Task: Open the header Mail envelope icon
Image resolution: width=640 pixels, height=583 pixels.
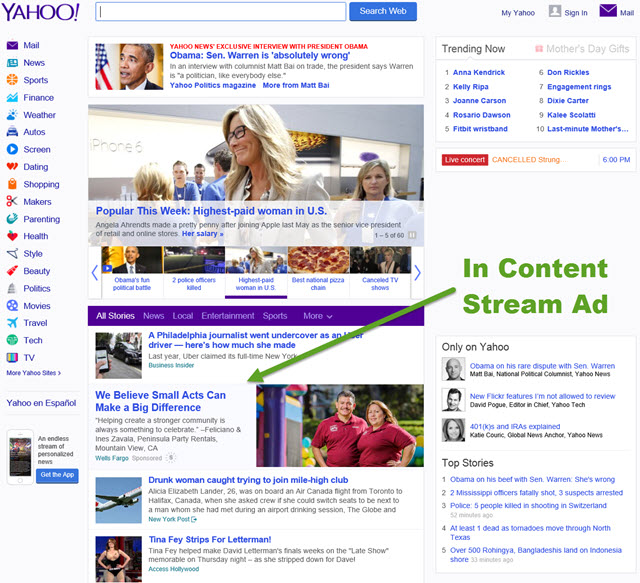Action: (608, 10)
